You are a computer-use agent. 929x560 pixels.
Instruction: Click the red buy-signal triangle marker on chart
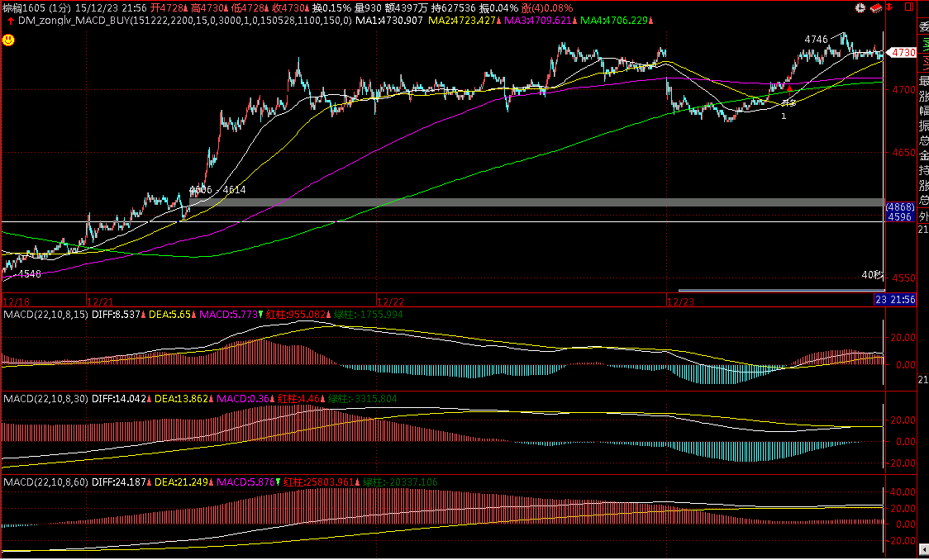click(x=789, y=88)
